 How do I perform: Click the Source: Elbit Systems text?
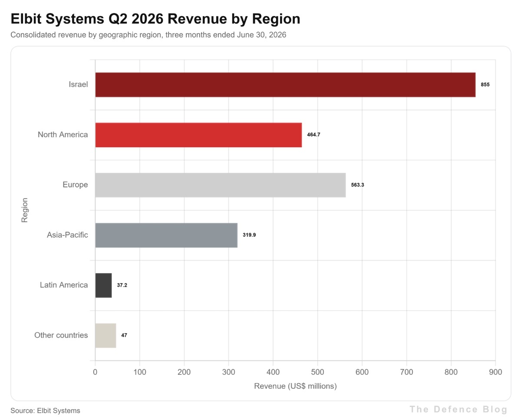(46, 410)
